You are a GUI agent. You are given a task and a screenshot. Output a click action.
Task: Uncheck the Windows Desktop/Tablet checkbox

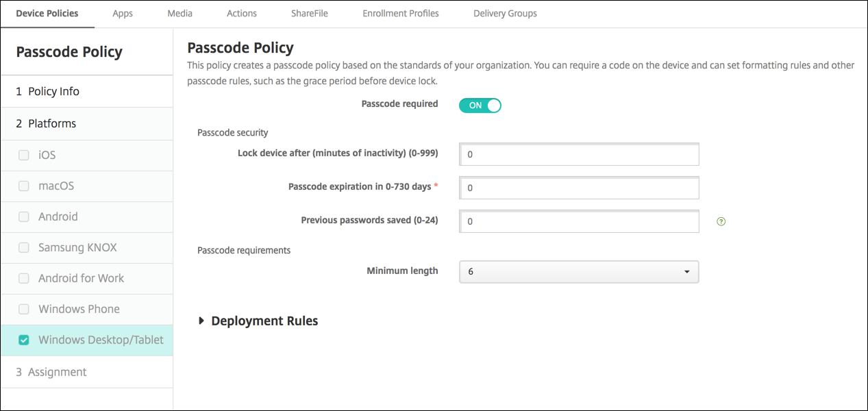click(24, 340)
